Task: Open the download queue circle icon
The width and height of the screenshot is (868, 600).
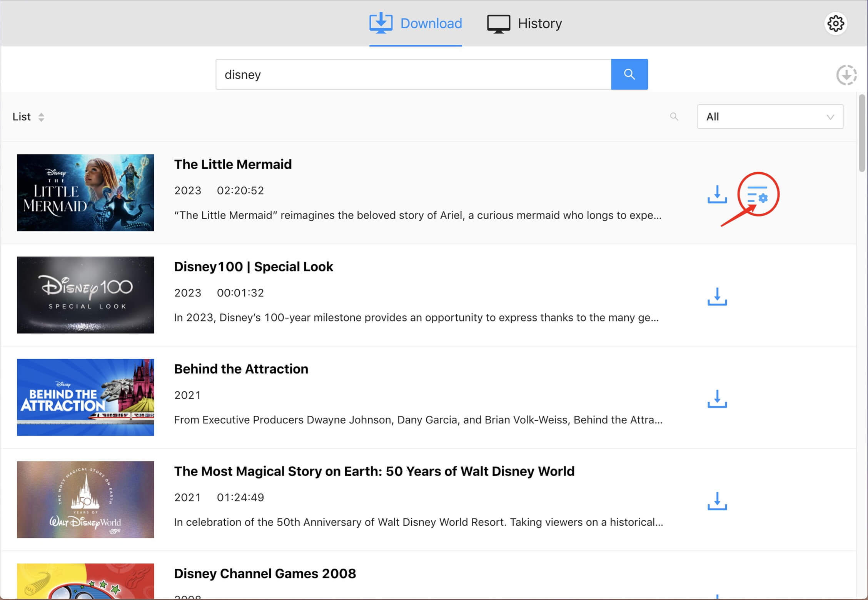Action: coord(846,75)
